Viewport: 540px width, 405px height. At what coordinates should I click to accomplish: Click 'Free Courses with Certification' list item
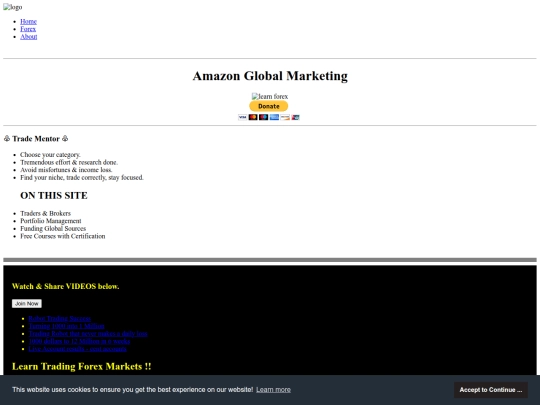63,236
